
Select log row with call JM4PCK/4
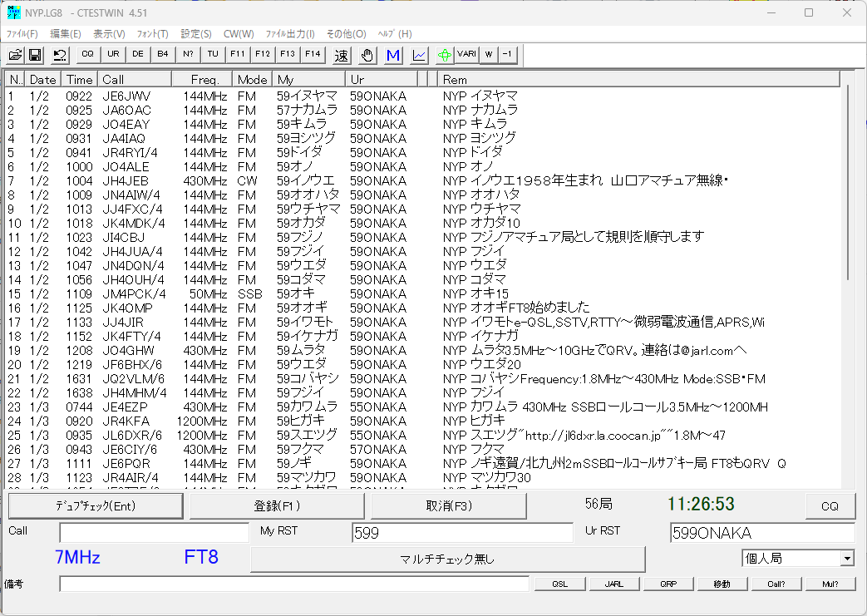423,294
